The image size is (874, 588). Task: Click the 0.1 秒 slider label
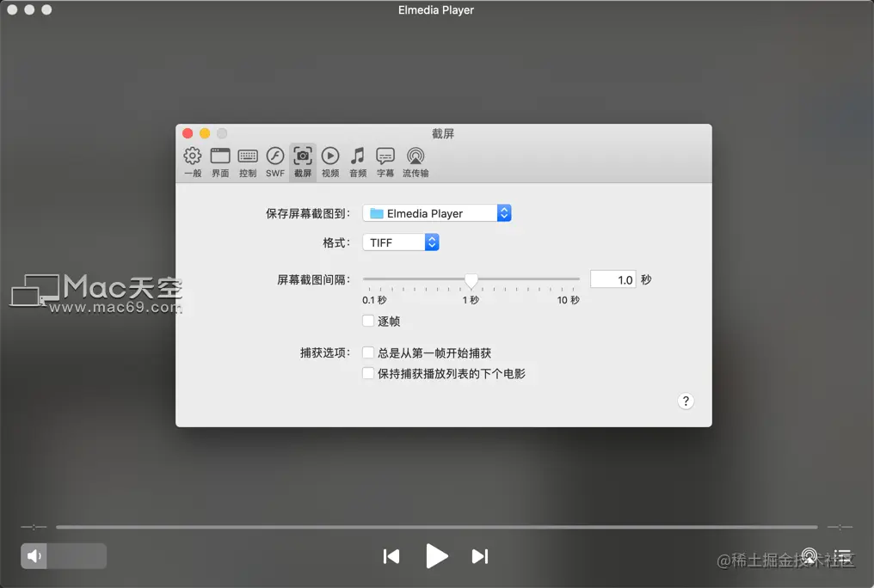(x=374, y=300)
